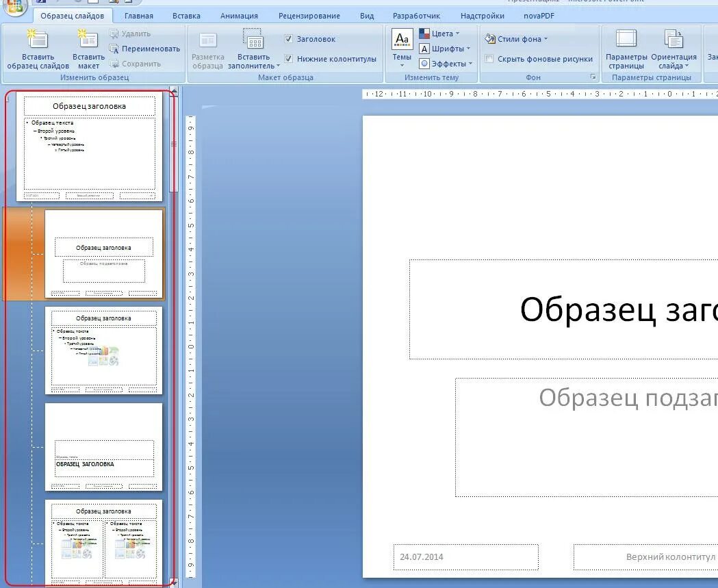
Task: Expand the Вставить заполнитель dropdown arrow
Action: click(278, 66)
